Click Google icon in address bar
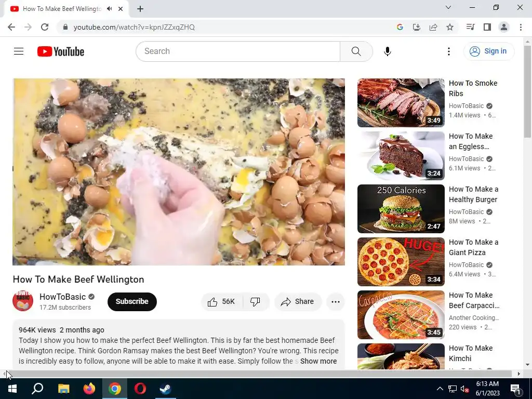 coord(400,27)
